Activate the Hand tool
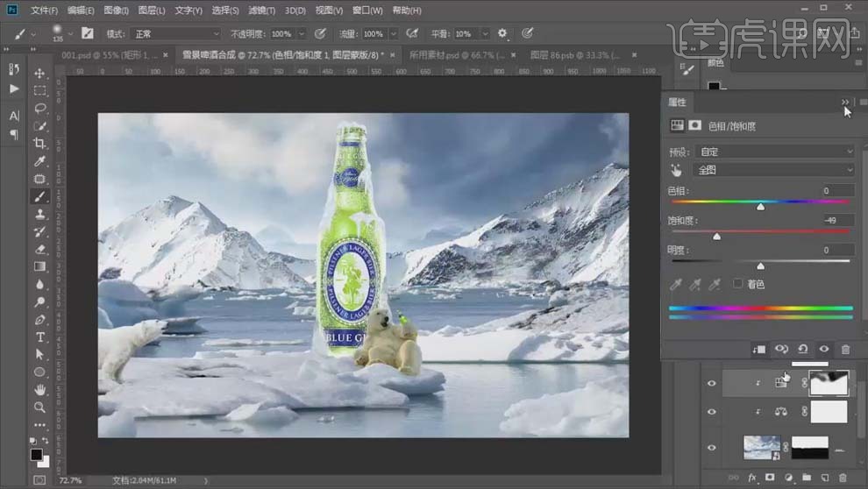The image size is (868, 489). (x=40, y=390)
